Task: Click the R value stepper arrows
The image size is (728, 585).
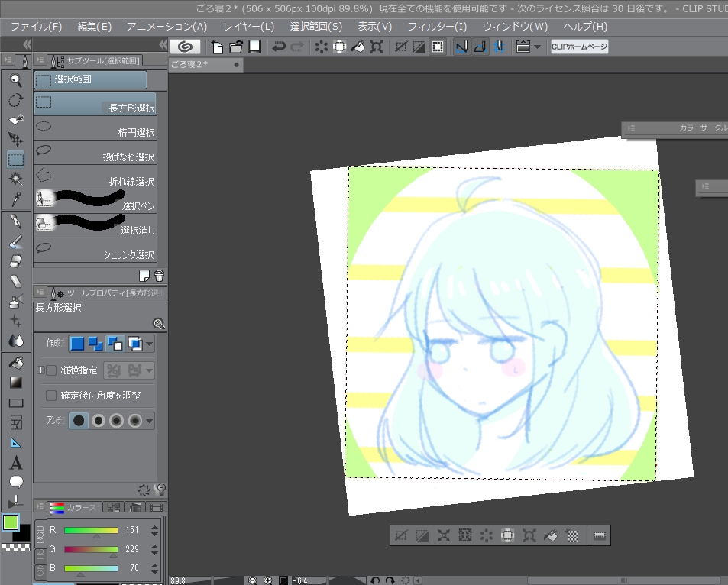Action: click(154, 530)
